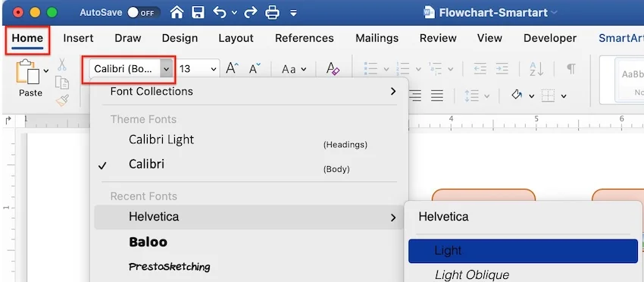Open the Review tab
This screenshot has height=282, width=644.
coord(438,38)
